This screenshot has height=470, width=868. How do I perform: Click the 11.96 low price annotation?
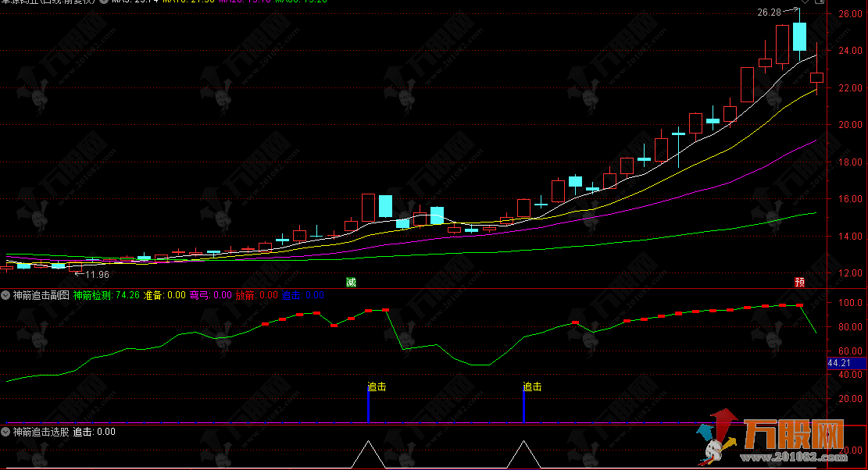pos(97,274)
